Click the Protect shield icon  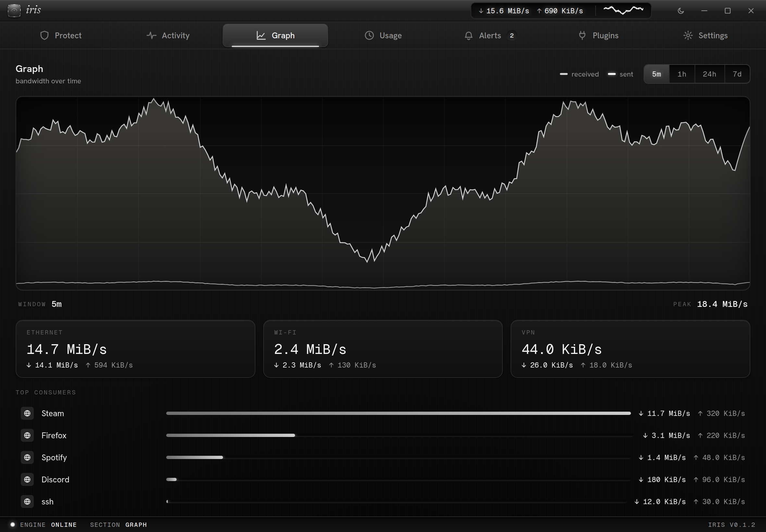point(44,35)
